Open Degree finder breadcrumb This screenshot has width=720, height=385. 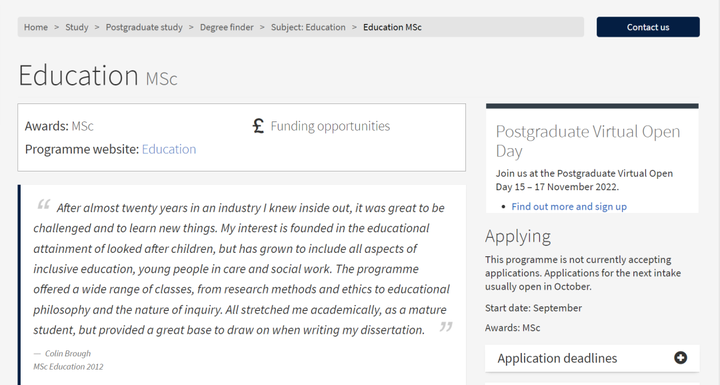[227, 27]
